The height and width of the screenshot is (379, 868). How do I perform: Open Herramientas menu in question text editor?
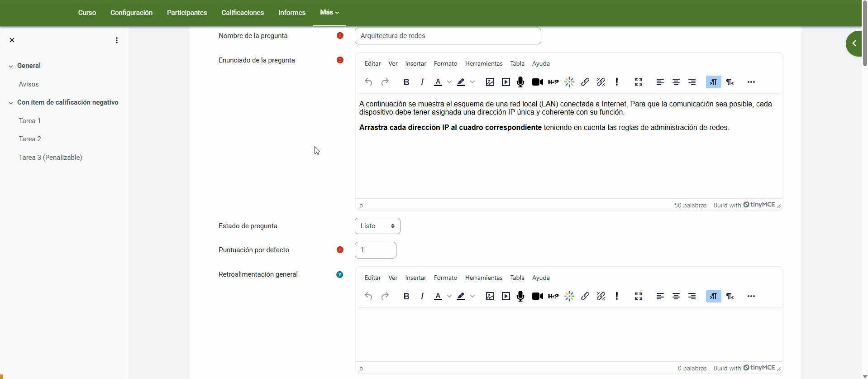pyautogui.click(x=484, y=63)
